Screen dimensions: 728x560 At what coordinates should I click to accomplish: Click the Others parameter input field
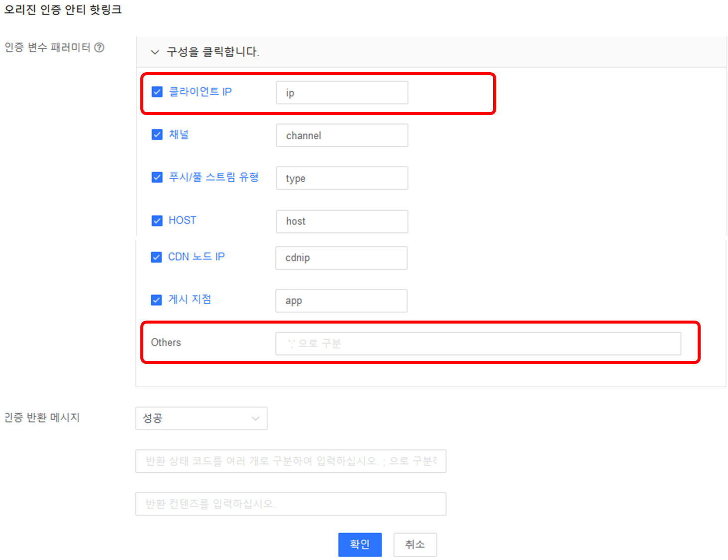pyautogui.click(x=478, y=343)
